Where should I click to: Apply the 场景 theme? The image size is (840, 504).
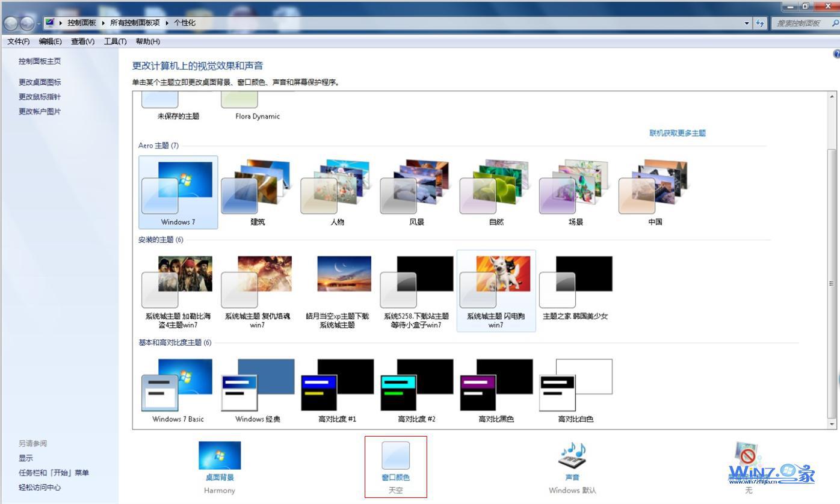575,192
